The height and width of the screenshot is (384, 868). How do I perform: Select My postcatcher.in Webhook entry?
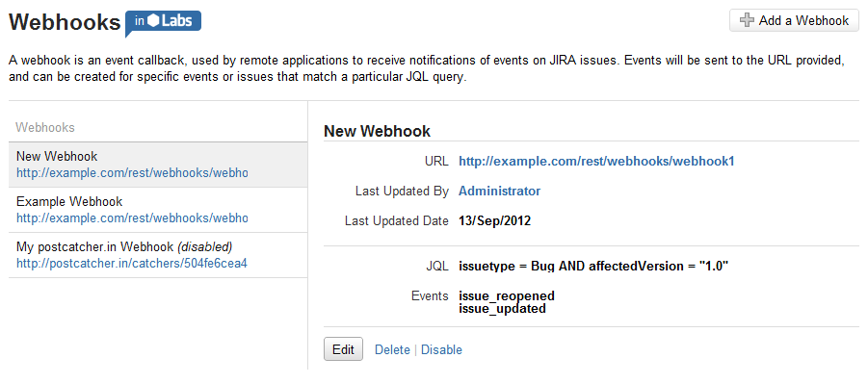click(x=158, y=255)
